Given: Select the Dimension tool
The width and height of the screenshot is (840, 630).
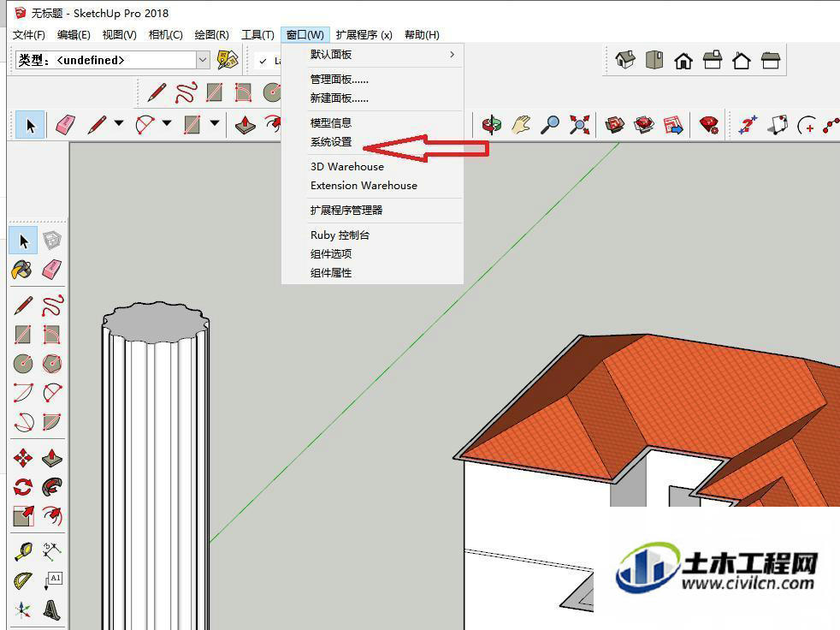Looking at the screenshot, I should [x=52, y=550].
